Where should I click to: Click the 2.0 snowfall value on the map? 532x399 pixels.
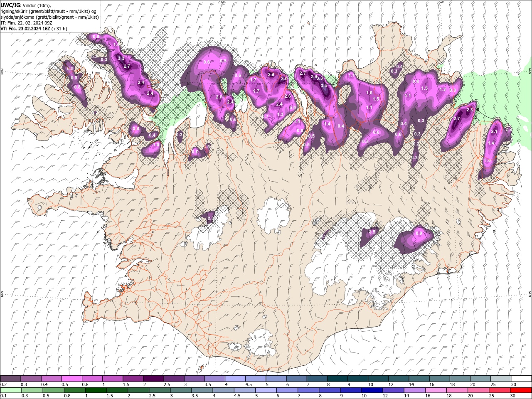[x=219, y=97]
